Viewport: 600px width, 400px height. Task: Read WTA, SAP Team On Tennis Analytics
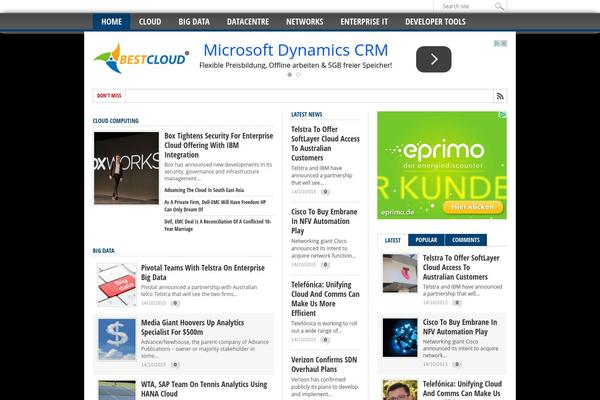point(204,389)
